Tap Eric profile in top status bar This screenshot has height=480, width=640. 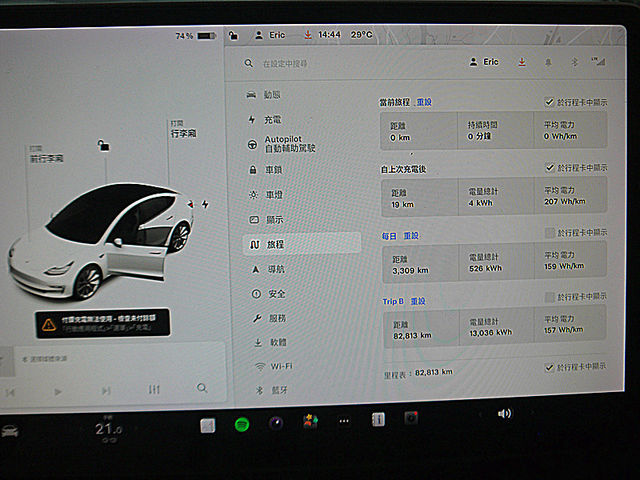[x=270, y=35]
